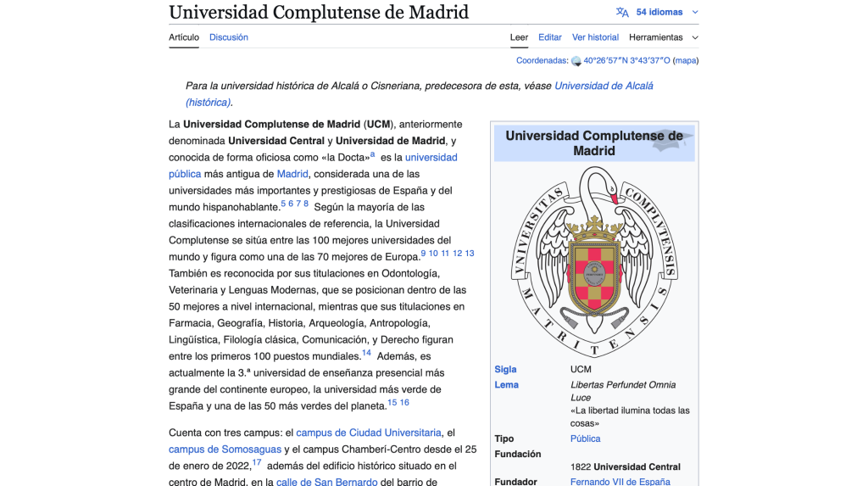Screen dimensions: 868x486
Task: Click the mapa link
Action: point(685,60)
